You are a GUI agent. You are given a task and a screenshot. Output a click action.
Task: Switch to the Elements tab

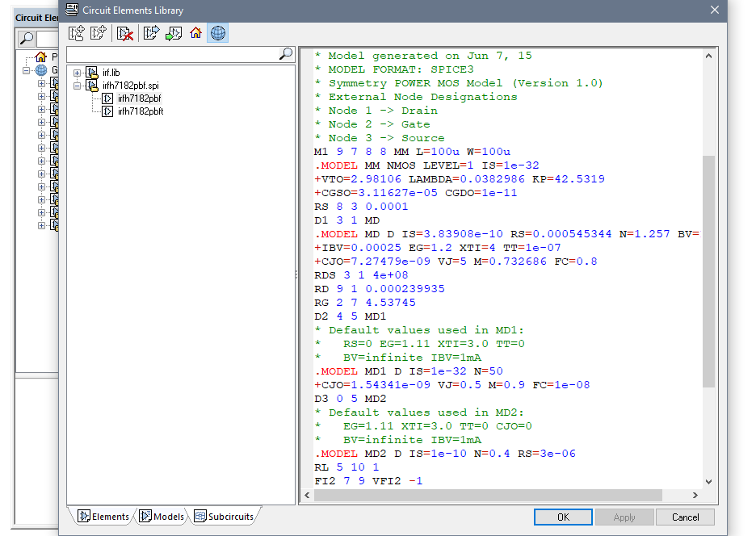(103, 517)
